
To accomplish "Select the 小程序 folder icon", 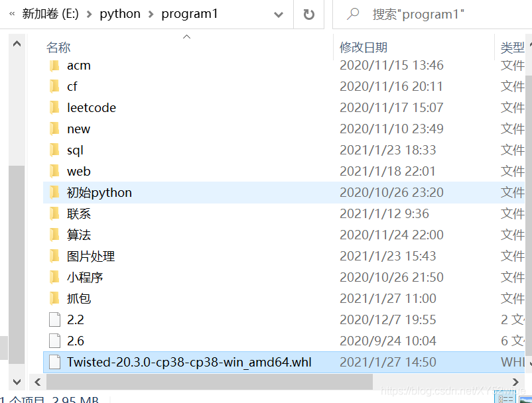I will coord(54,277).
